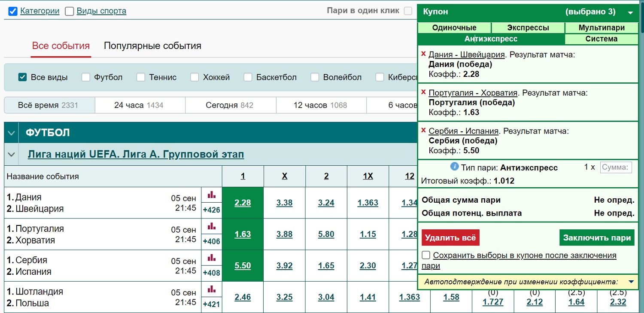Viewport: 644px width, 313px height.
Task: Select odds 2.32 in Шотландия row
Action: pyautogui.click(x=618, y=302)
